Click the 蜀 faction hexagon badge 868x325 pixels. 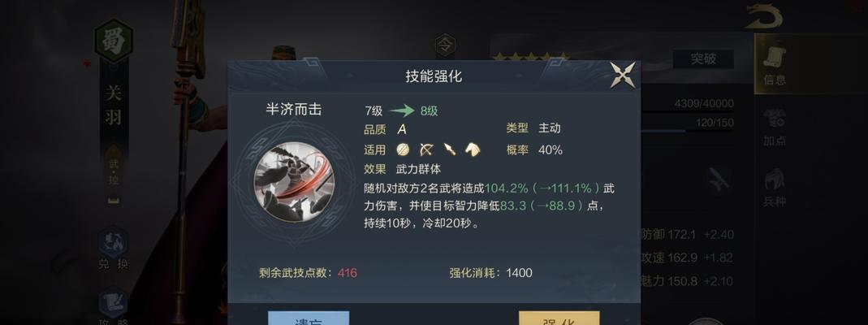tap(114, 42)
